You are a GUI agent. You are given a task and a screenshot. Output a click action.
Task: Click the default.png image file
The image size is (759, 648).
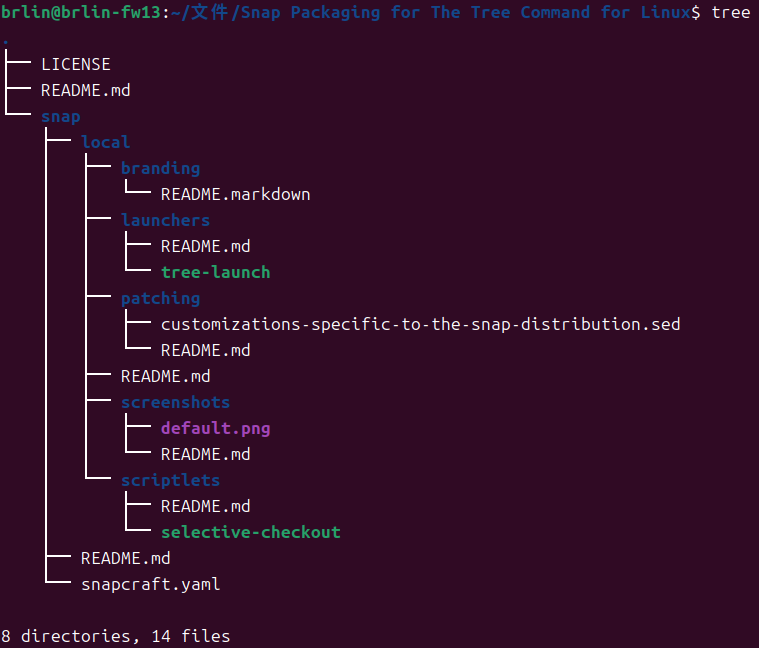[x=215, y=428]
